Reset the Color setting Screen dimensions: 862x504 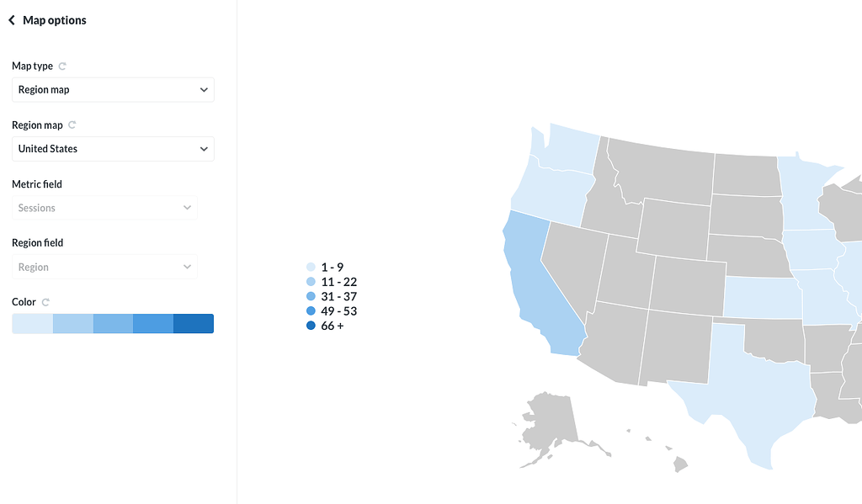(45, 302)
